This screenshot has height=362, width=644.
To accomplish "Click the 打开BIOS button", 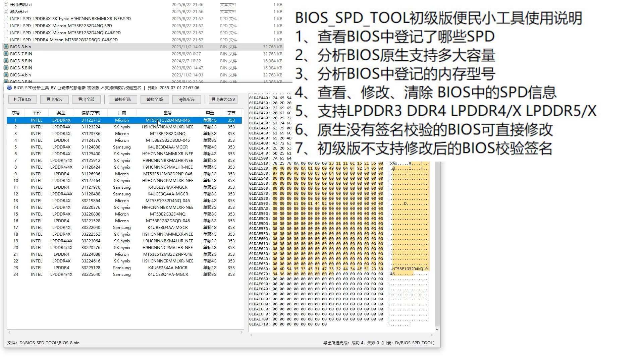I will coord(22,99).
